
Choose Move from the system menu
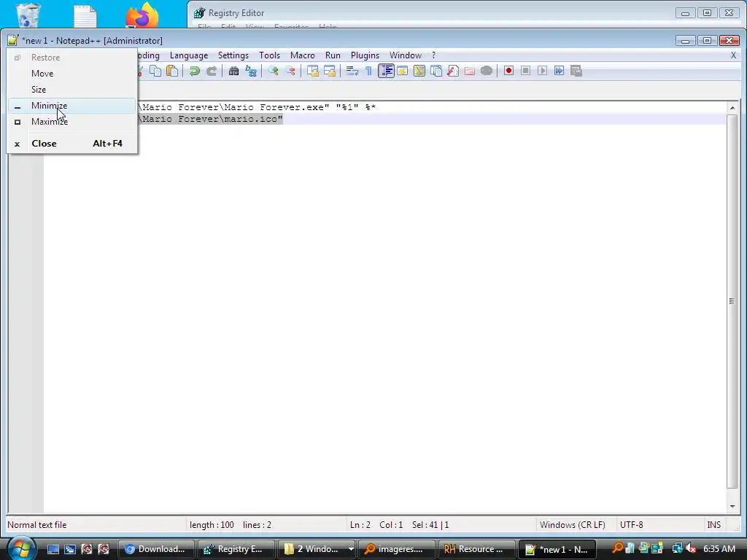(x=71, y=74)
